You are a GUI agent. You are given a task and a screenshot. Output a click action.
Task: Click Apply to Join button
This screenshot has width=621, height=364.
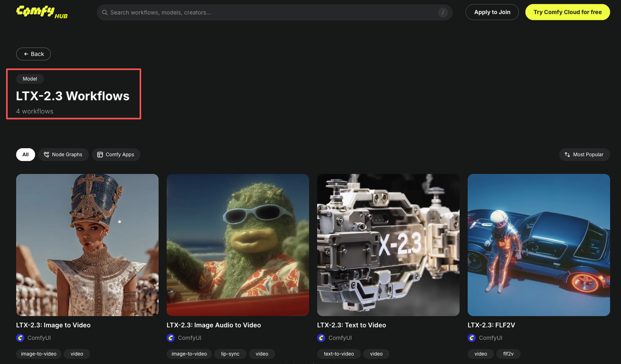click(x=492, y=12)
